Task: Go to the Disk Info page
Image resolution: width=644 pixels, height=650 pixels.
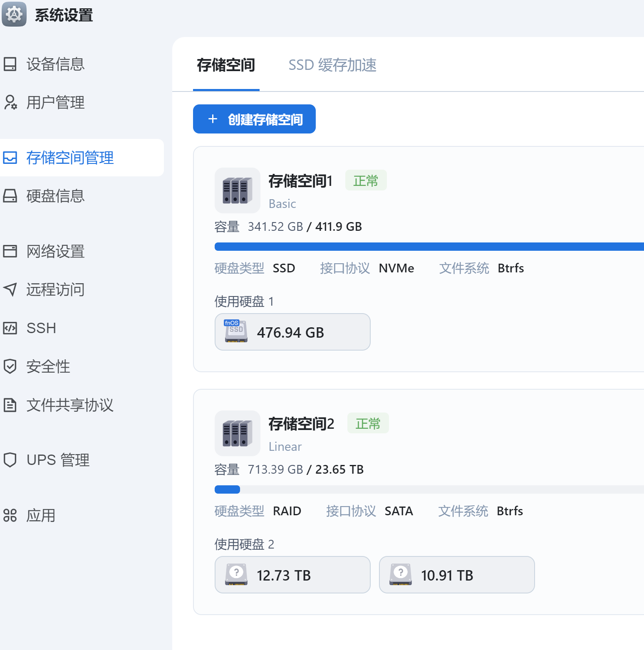Action: click(x=55, y=196)
